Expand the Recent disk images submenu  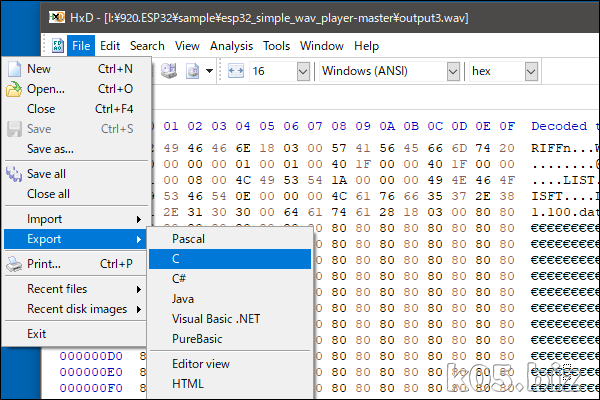tap(76, 309)
